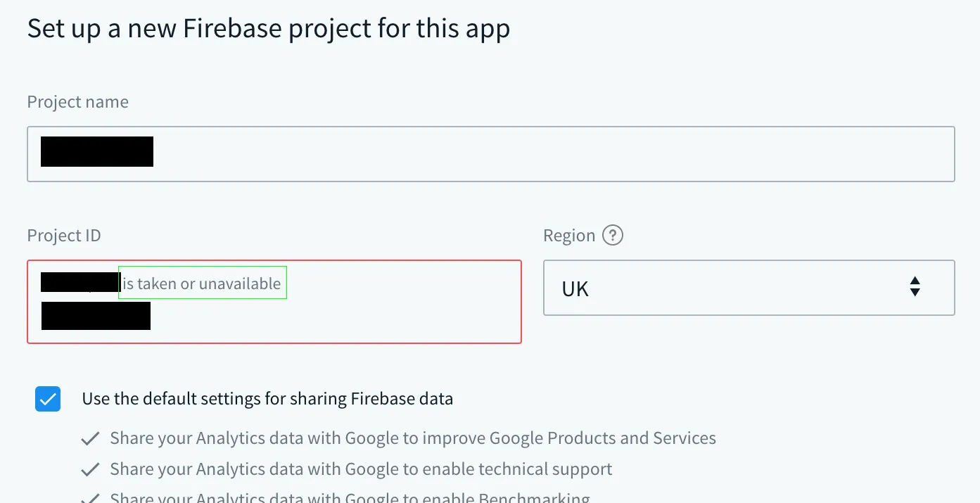The image size is (980, 503).
Task: Click "enable technical support" sharing text
Action: click(x=361, y=469)
